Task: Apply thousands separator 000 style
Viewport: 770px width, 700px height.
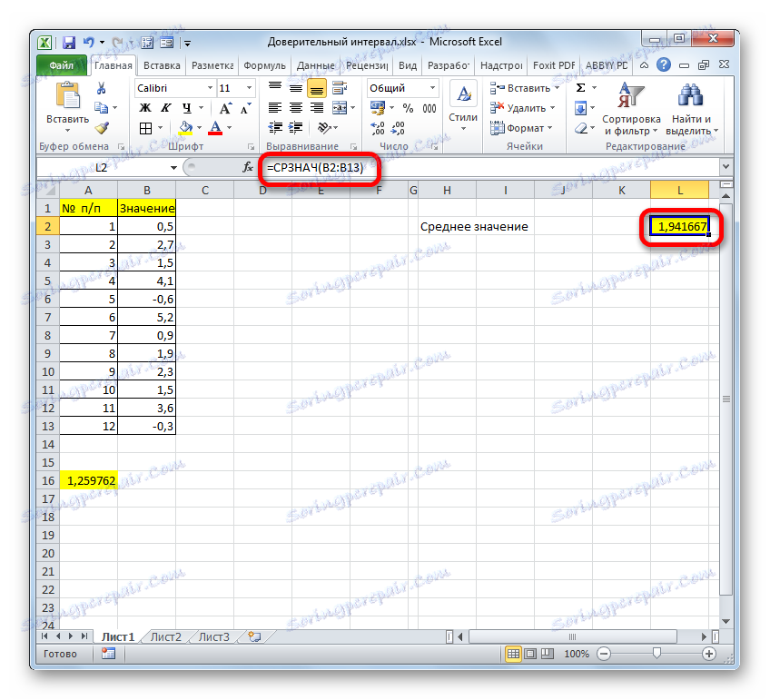Action: coord(429,108)
